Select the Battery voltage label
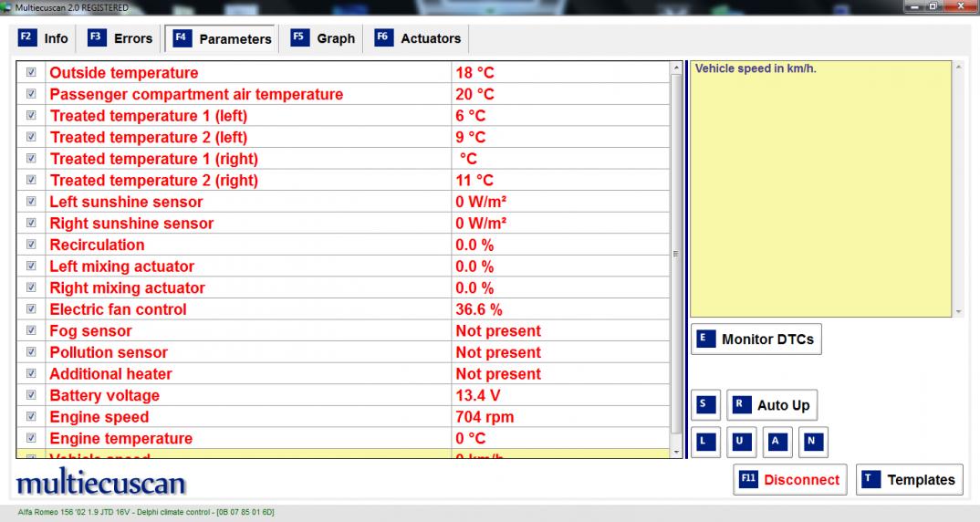 (104, 395)
